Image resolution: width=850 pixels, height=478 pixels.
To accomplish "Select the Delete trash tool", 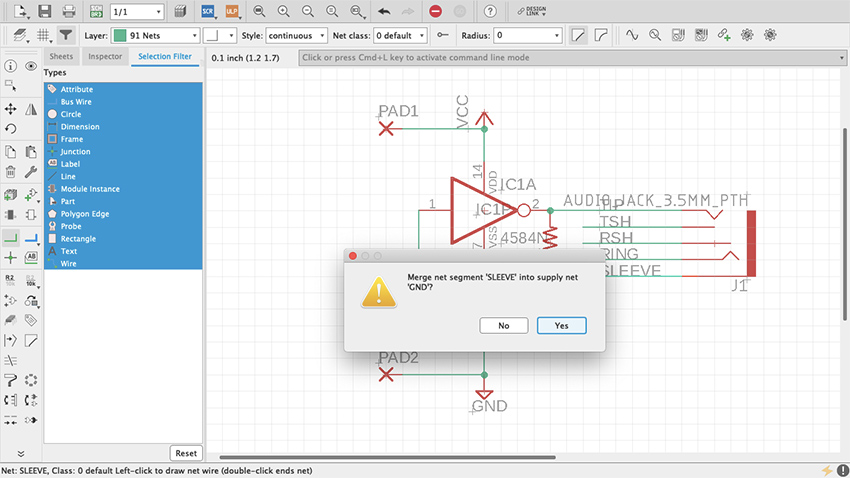I will pos(10,172).
